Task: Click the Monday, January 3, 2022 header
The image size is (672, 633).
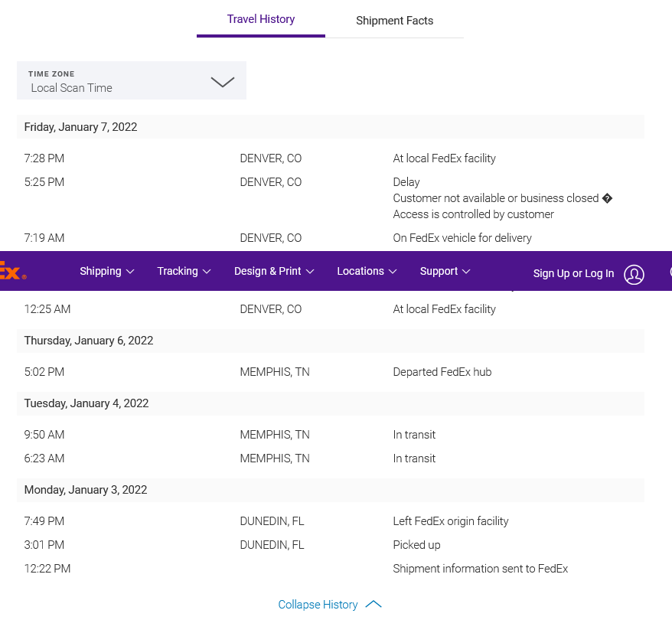Action: coord(85,490)
